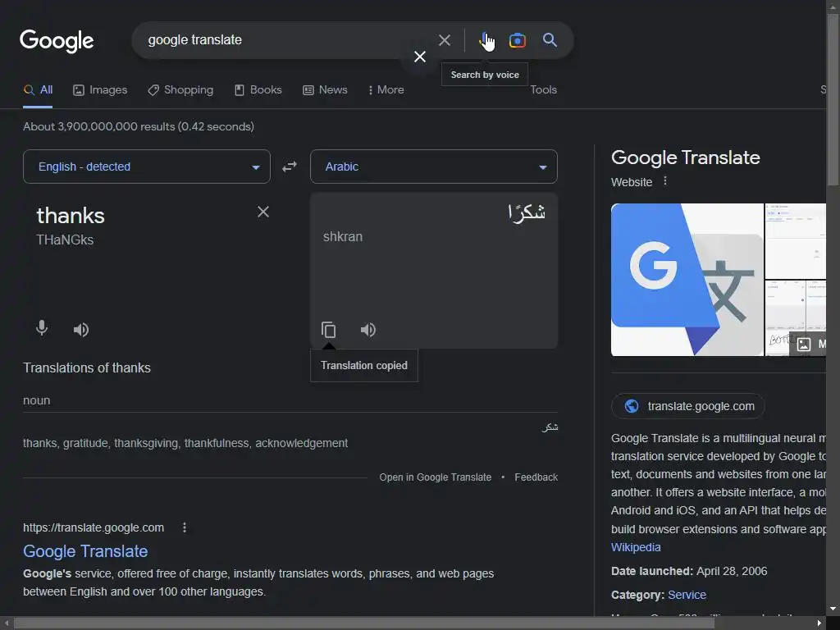Listen to the source text
This screenshot has height=630, width=840.
pyautogui.click(x=81, y=330)
